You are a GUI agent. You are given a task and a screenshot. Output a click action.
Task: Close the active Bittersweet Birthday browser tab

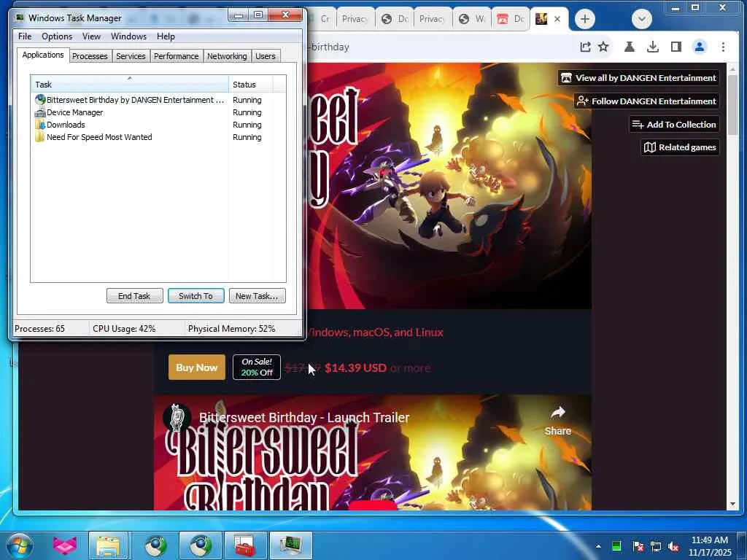tap(557, 19)
